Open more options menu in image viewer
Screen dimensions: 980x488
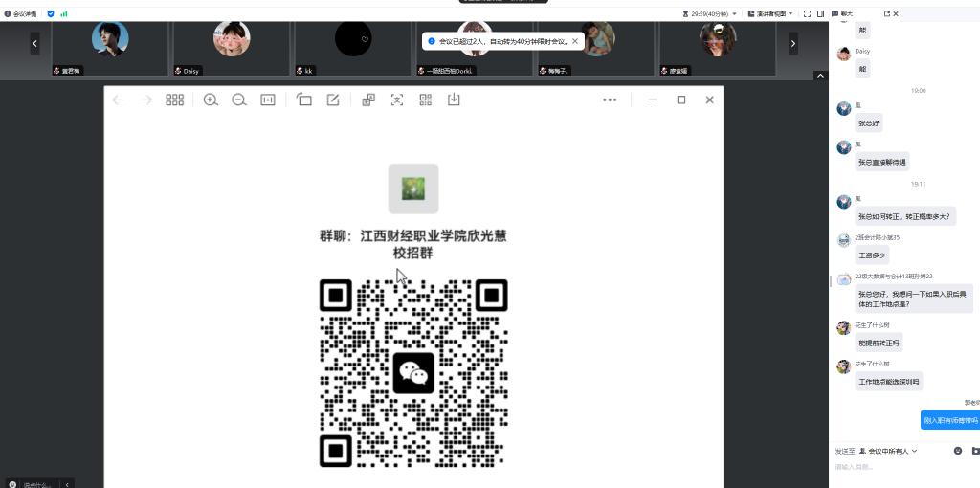point(610,100)
